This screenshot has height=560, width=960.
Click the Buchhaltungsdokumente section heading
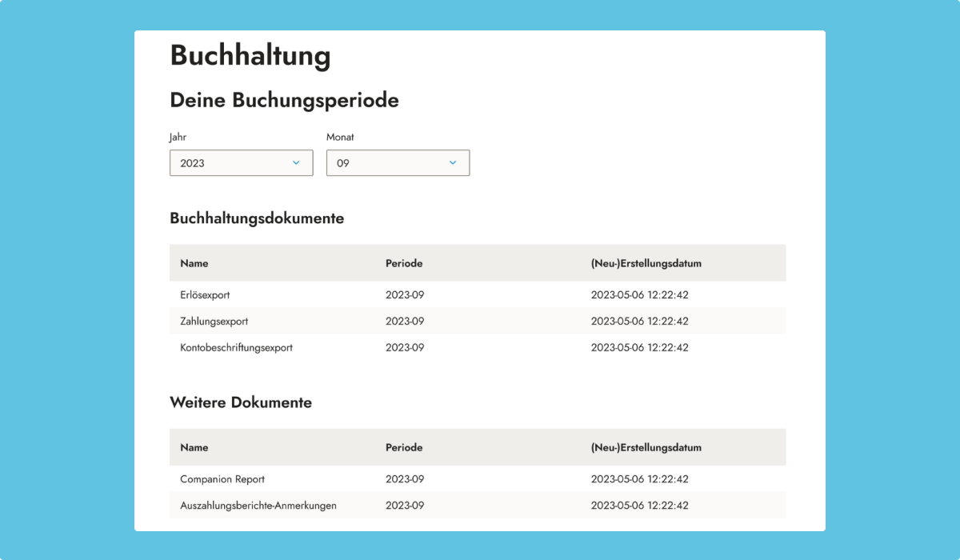pos(257,218)
